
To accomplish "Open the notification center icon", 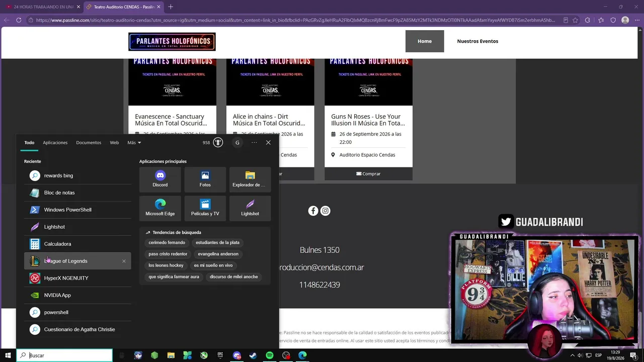I will 633,355.
